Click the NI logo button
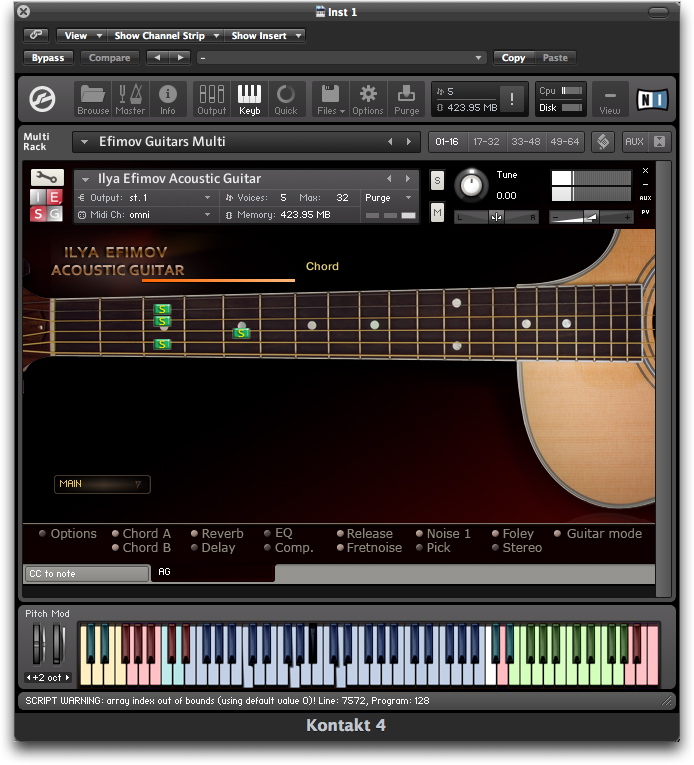 [652, 100]
